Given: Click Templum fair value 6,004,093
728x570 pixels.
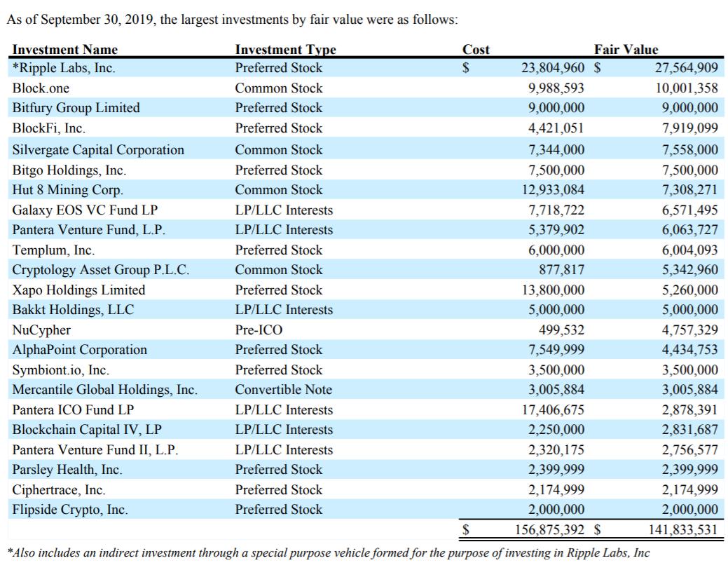Looking at the screenshot, I should click(x=690, y=250).
